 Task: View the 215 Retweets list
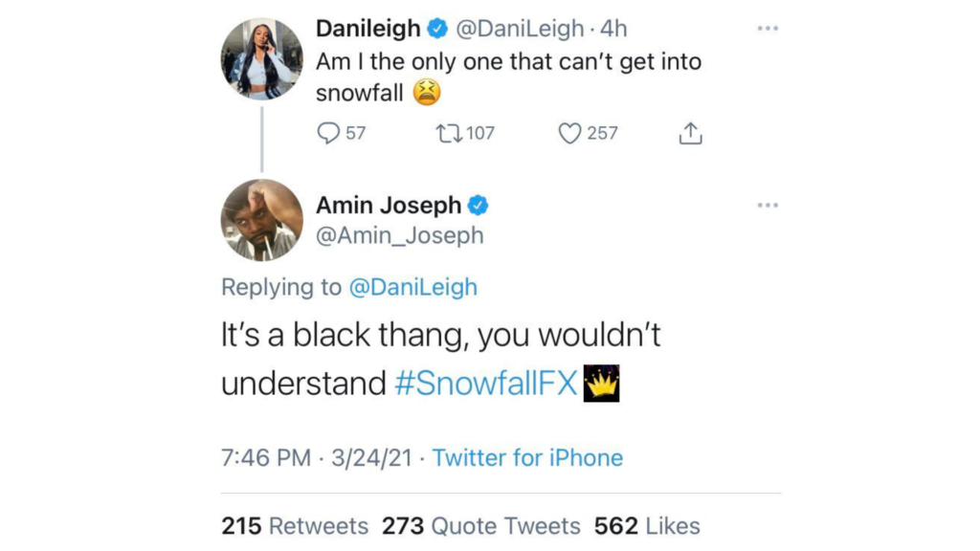point(295,526)
